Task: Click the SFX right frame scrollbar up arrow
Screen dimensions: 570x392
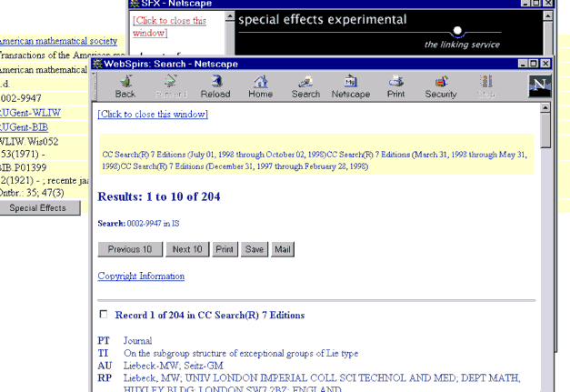Action: tap(548, 16)
